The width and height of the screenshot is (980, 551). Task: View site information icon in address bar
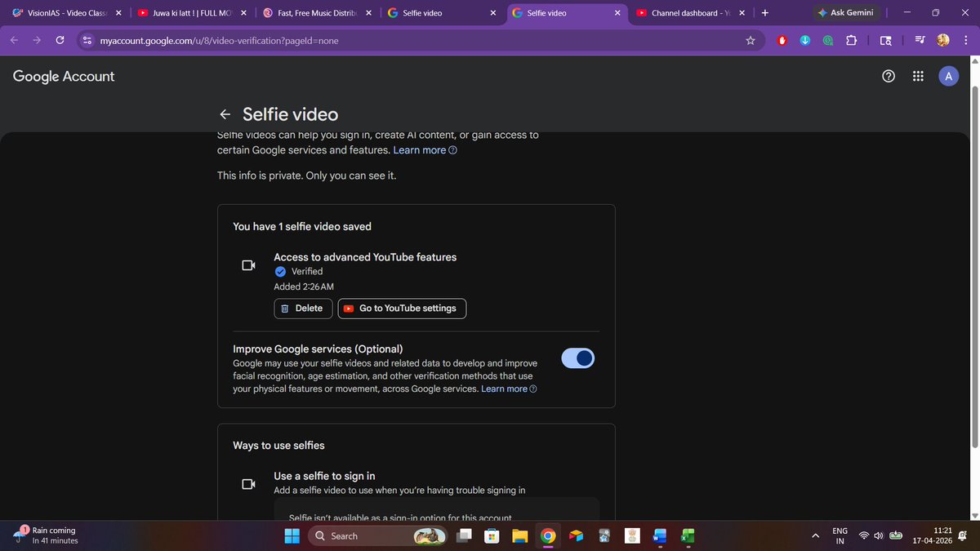point(88,40)
